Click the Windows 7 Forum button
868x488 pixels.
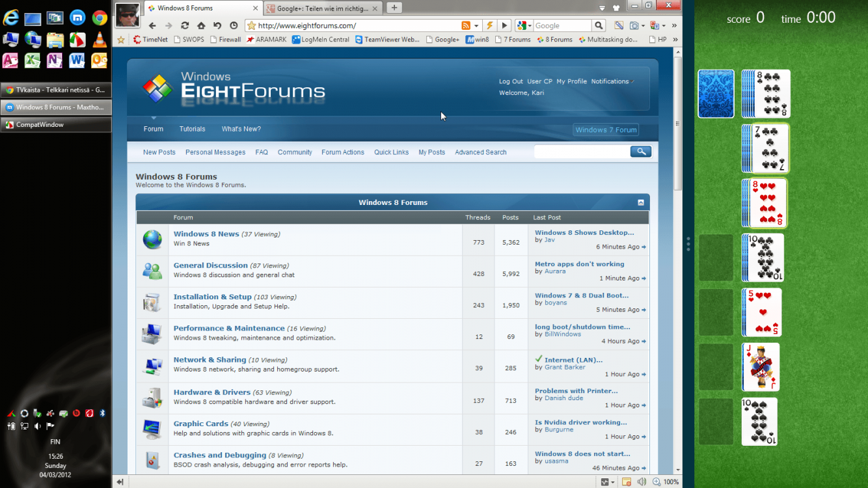click(x=605, y=129)
